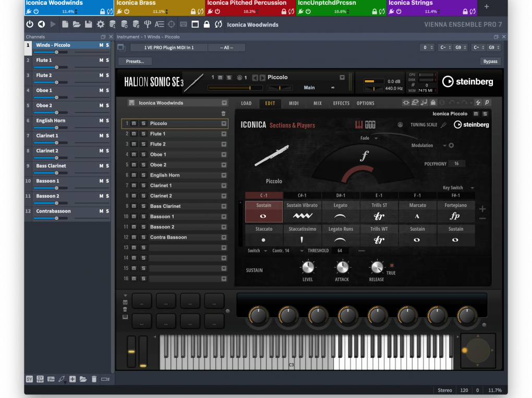Toggle the TRUE release indicator
This screenshot has height=398, width=532.
(x=392, y=266)
